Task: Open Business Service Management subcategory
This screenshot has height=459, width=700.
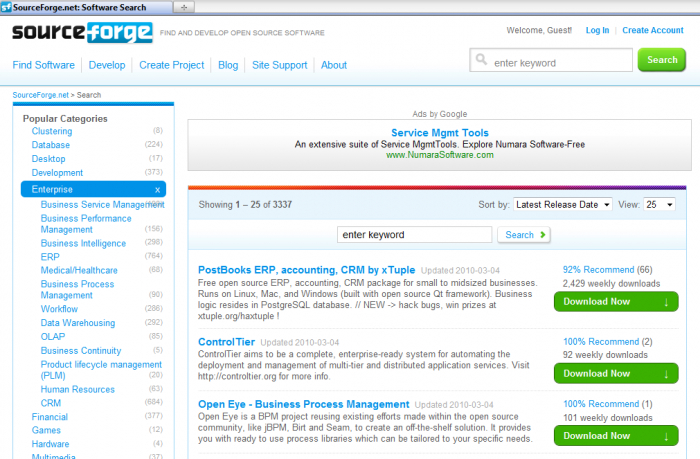Action: 102,204
